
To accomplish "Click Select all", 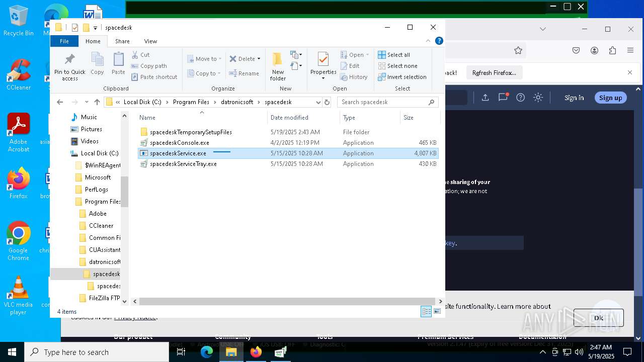I will click(394, 55).
